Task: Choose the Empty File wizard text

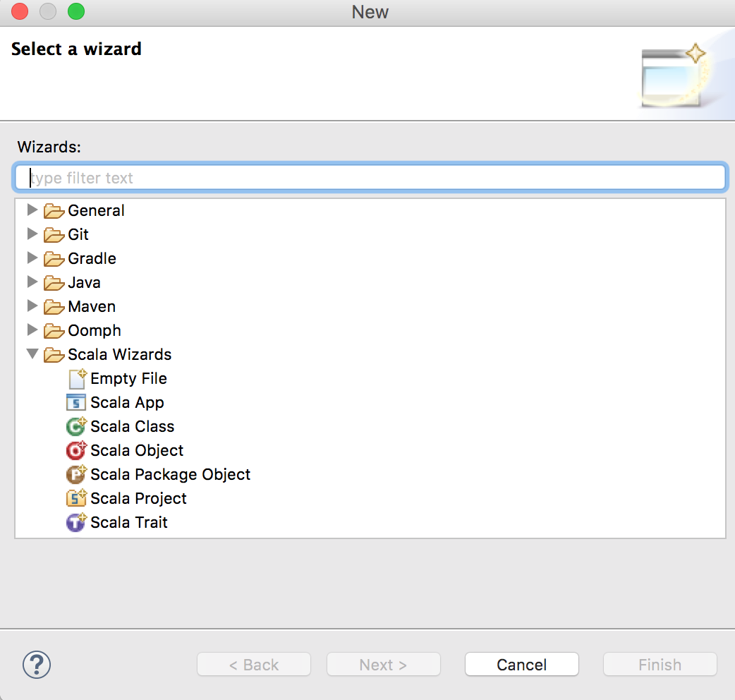Action: pyautogui.click(x=129, y=378)
